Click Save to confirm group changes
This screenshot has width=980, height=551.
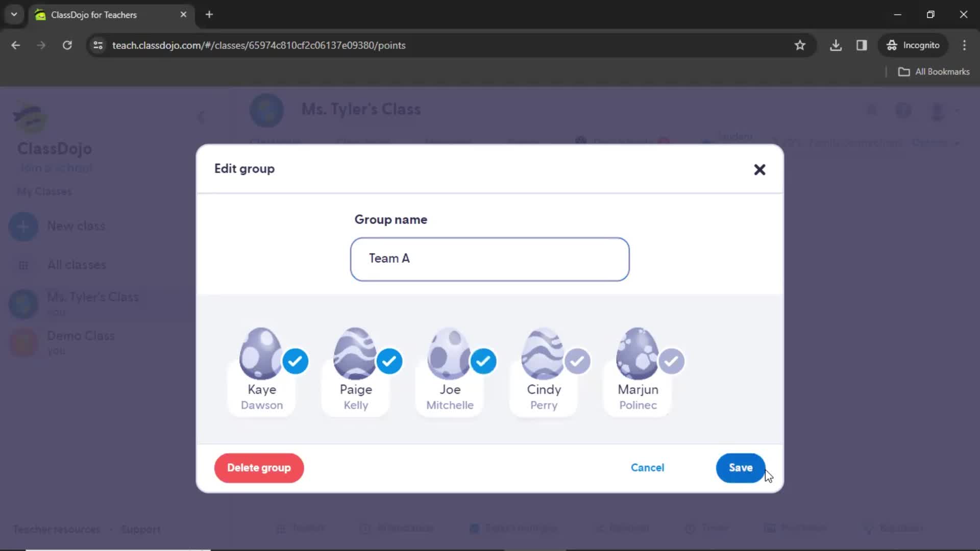click(x=741, y=468)
